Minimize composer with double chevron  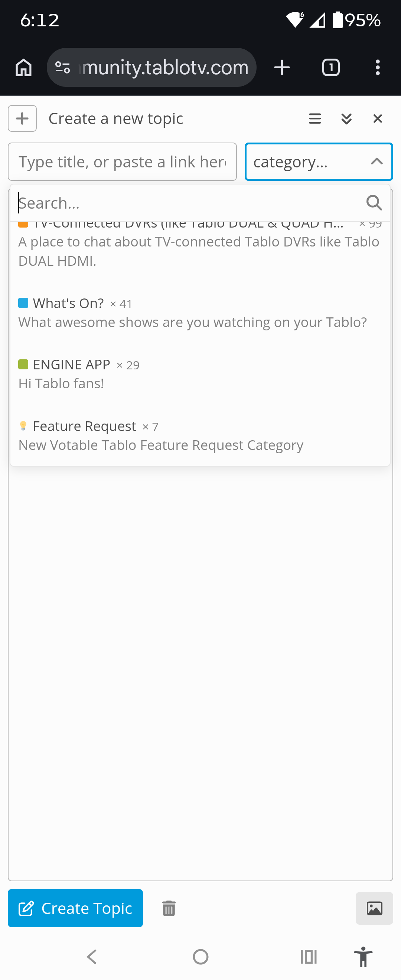point(346,119)
